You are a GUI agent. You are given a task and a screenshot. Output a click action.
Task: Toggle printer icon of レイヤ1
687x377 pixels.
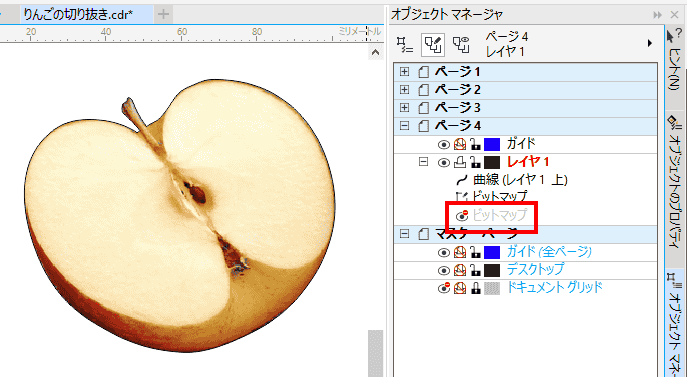[460, 162]
